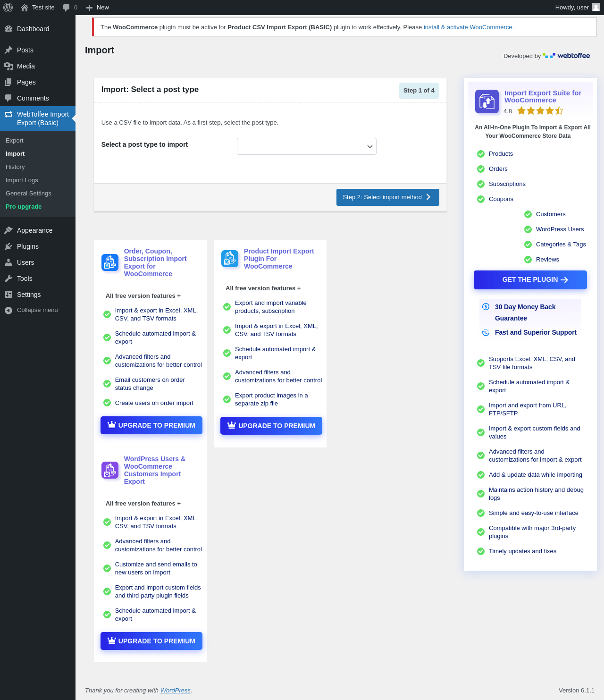Click the Tools wrench icon
The height and width of the screenshot is (700, 604).
(x=8, y=278)
